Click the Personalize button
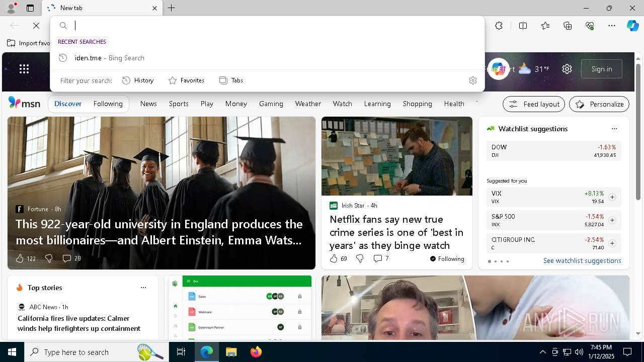This screenshot has height=362, width=644. (x=599, y=104)
